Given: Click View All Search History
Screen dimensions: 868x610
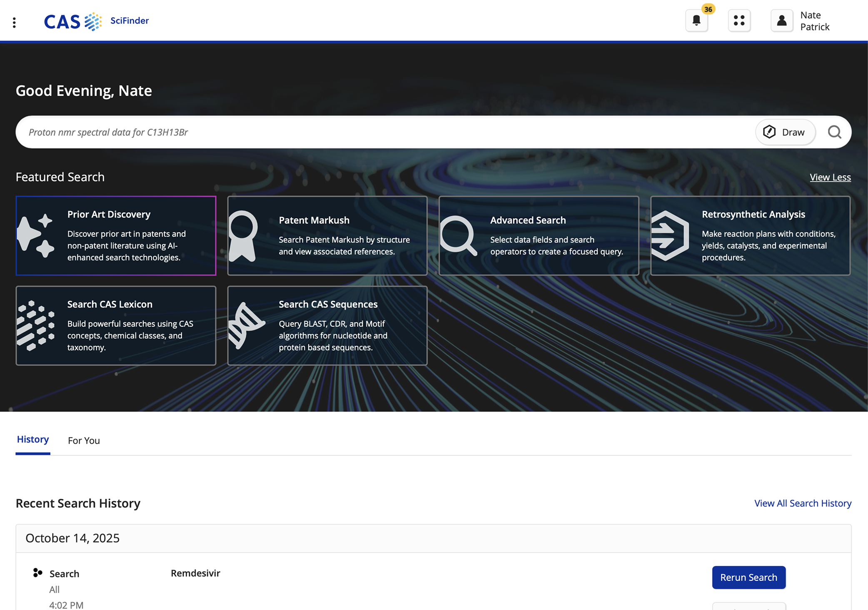Looking at the screenshot, I should tap(803, 503).
